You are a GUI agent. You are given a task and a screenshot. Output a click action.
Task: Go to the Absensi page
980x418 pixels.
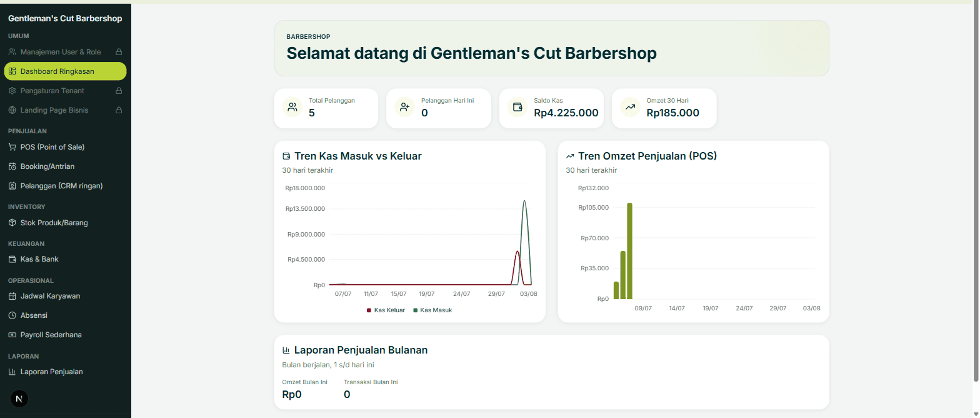65,315
